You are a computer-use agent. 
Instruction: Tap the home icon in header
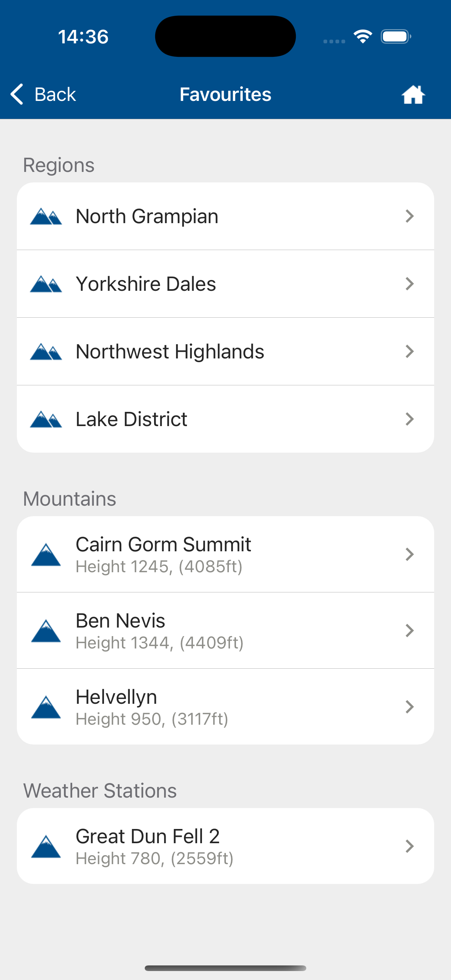click(413, 94)
